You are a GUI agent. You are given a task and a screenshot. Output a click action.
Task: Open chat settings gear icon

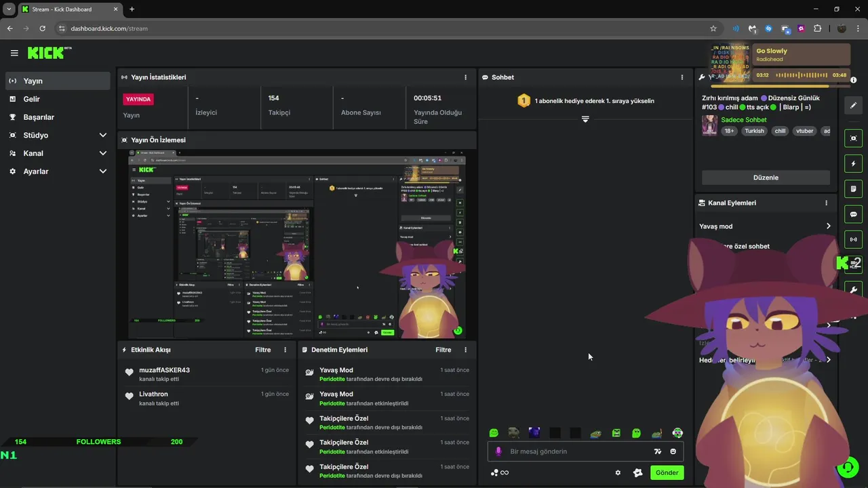click(618, 472)
